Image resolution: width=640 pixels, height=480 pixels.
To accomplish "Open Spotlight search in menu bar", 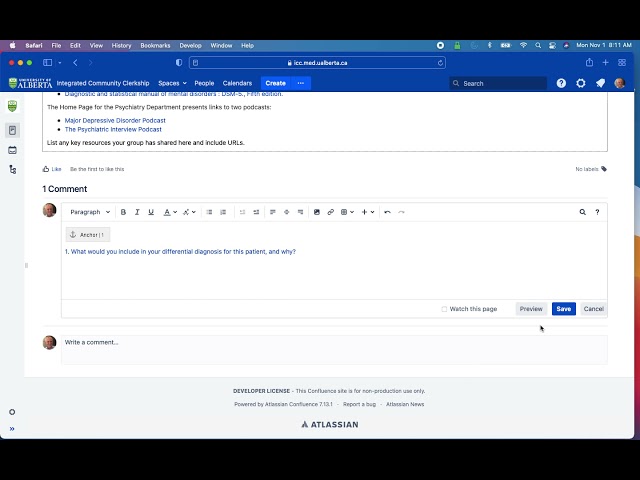I will coord(538,46).
